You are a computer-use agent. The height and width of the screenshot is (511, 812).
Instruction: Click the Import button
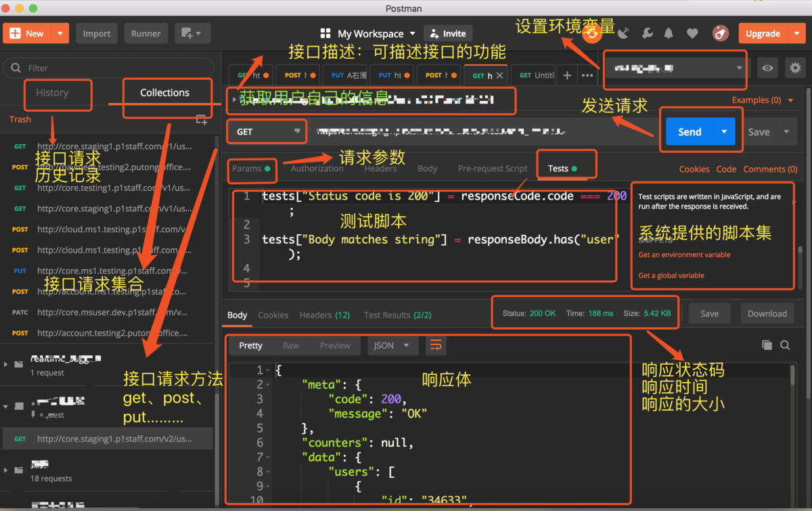(x=97, y=33)
